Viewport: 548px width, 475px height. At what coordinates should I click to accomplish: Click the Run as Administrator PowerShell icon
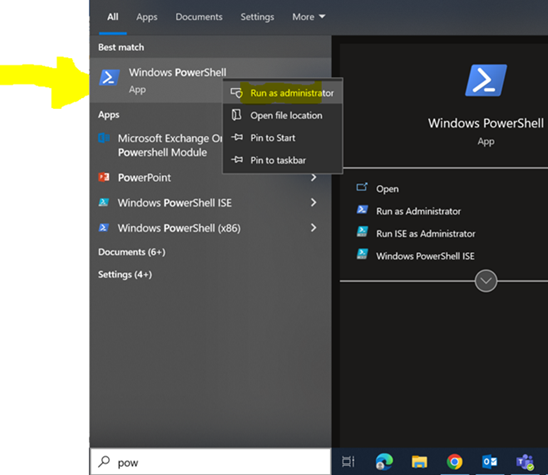pyautogui.click(x=362, y=209)
